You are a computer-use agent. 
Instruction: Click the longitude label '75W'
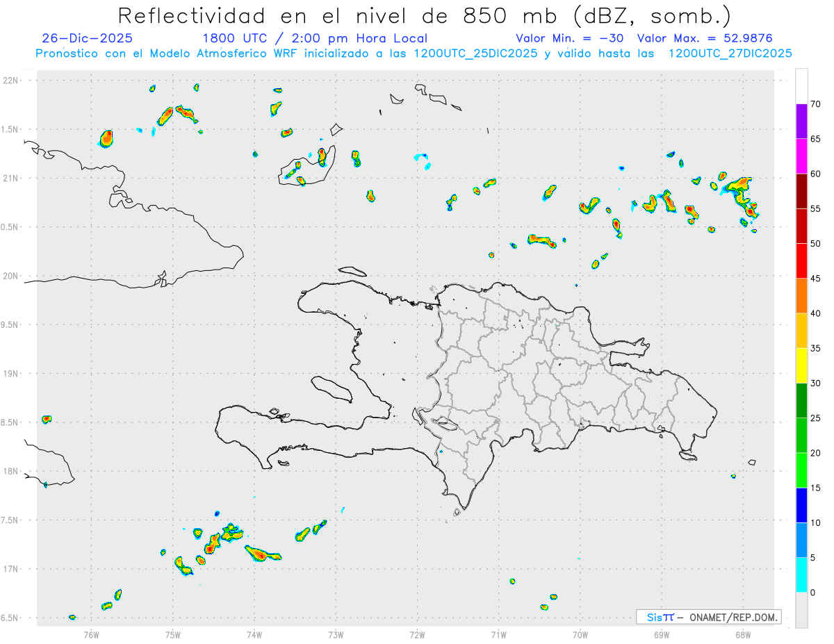click(173, 634)
